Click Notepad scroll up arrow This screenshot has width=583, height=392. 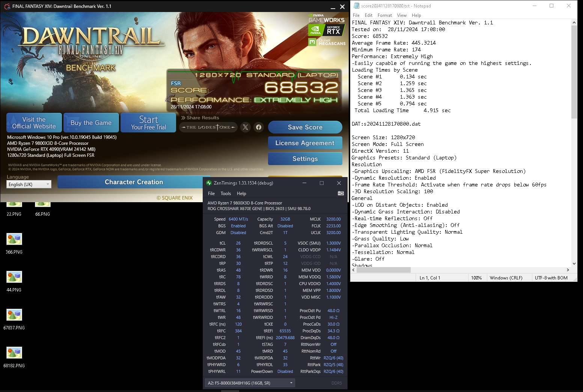574,23
